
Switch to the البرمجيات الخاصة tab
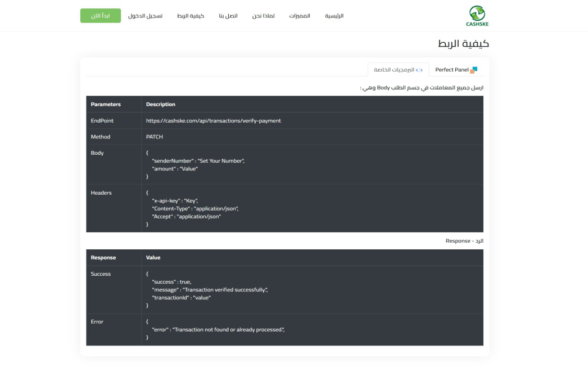click(398, 70)
